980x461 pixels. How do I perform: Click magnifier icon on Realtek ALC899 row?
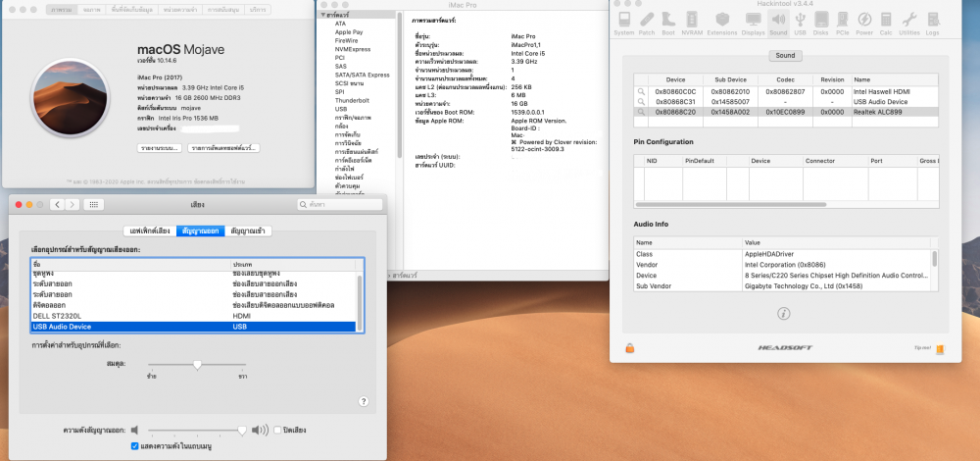(641, 112)
